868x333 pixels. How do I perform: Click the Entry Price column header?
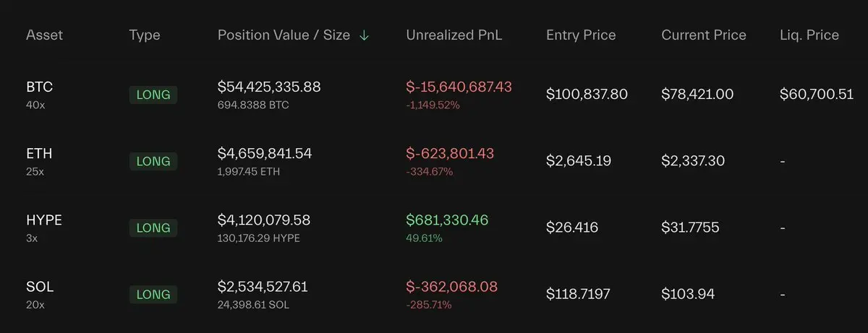[x=581, y=35]
